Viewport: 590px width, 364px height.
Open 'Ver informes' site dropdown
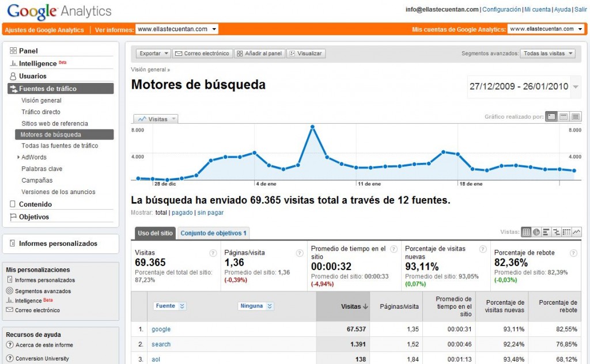(176, 29)
